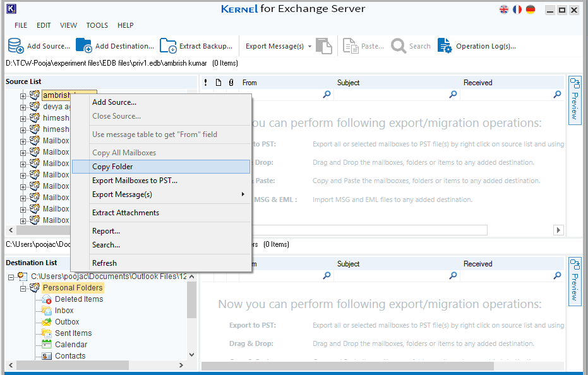The height and width of the screenshot is (375, 588).
Task: Open the FILE menu
Action: coord(21,25)
